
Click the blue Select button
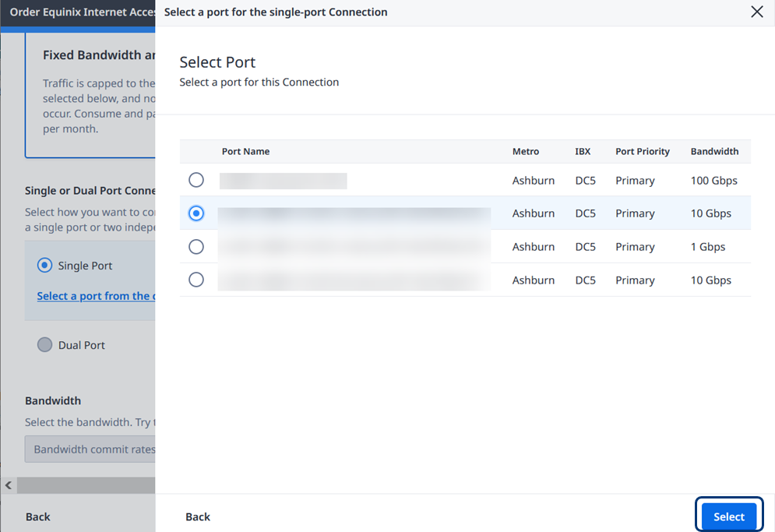tap(729, 516)
